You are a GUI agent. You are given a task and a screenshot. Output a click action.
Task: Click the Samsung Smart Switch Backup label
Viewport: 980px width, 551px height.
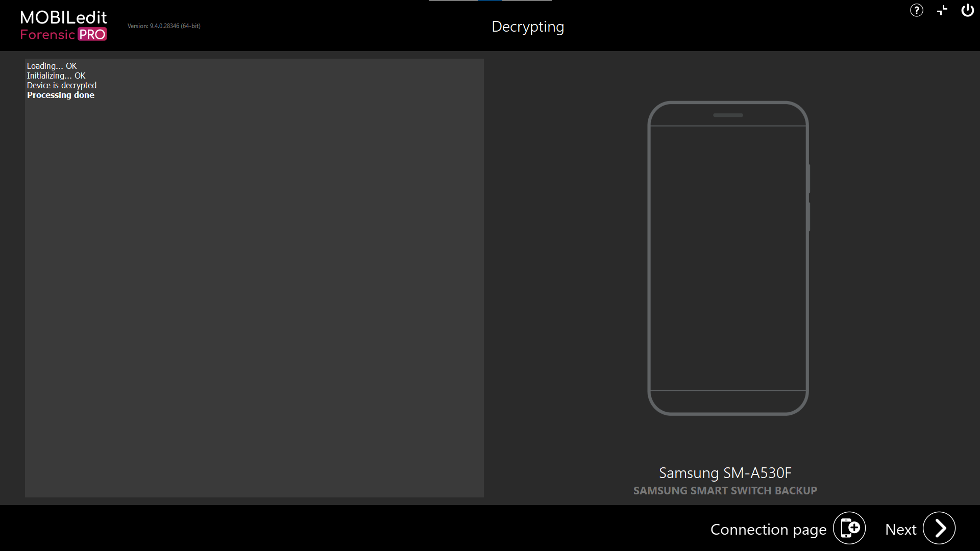[x=725, y=490]
